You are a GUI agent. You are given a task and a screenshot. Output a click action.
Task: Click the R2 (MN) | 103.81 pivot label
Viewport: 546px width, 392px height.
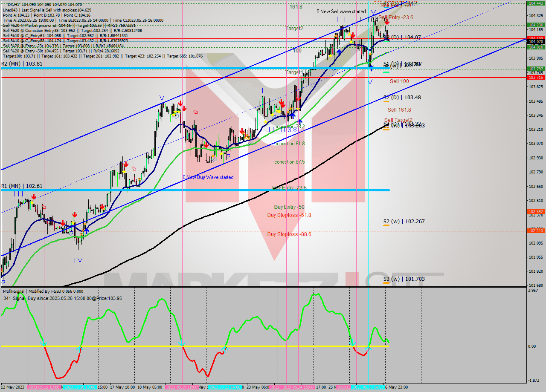22,64
